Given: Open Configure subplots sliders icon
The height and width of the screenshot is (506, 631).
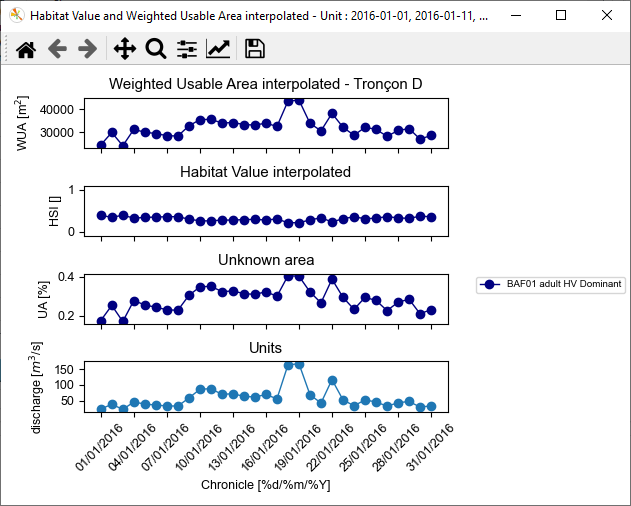Looking at the screenshot, I should click(x=187, y=48).
